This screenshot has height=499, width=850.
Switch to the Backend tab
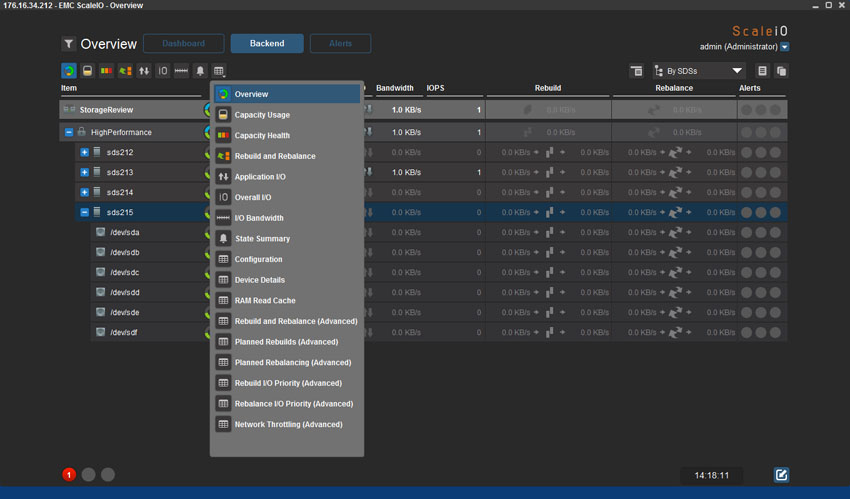(x=267, y=43)
